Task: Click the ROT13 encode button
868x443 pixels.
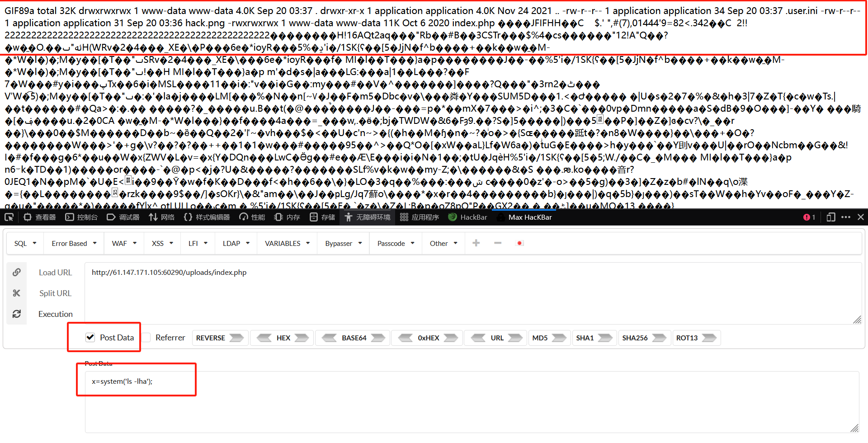Action: pos(696,338)
